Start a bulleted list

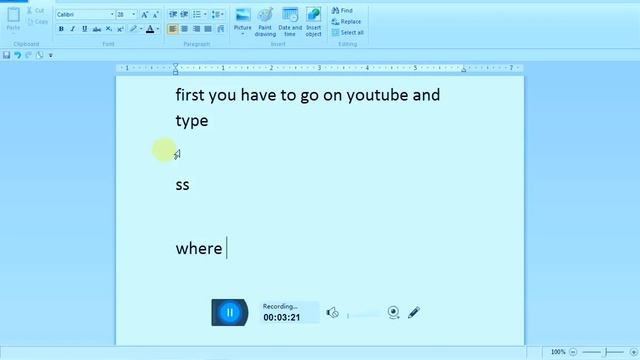197,15
